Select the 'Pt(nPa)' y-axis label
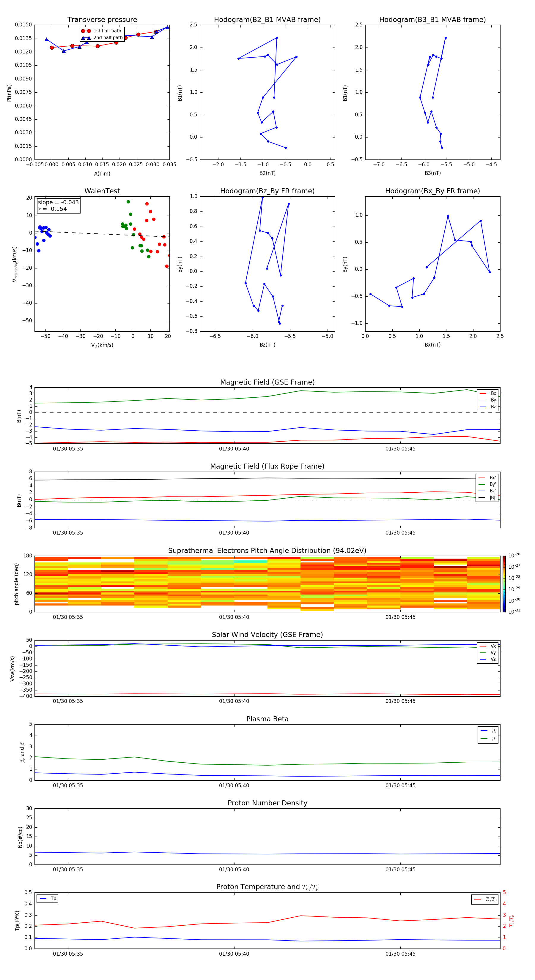Viewport: 535px width, 980px height. [9, 93]
